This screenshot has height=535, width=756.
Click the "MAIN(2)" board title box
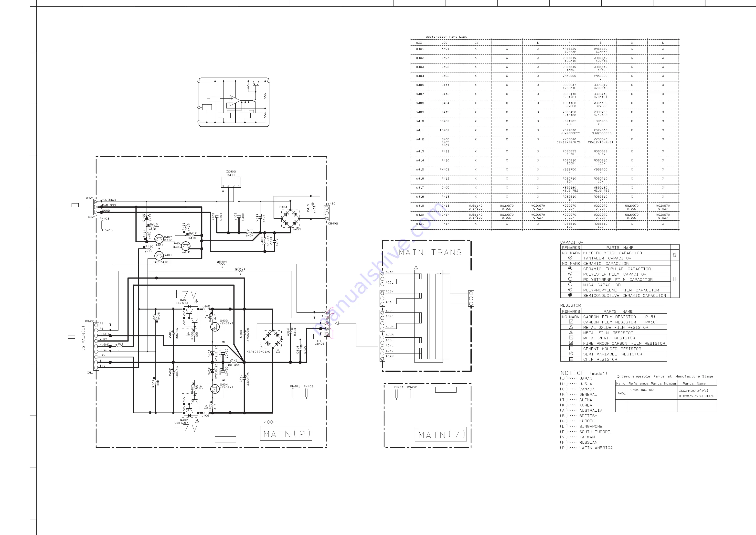[x=286, y=434]
